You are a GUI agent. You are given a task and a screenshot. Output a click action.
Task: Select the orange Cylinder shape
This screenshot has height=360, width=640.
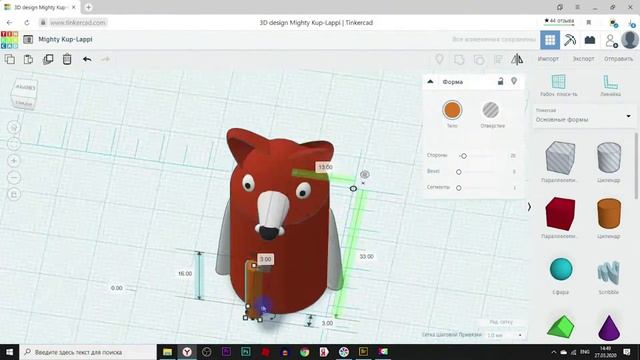609,213
